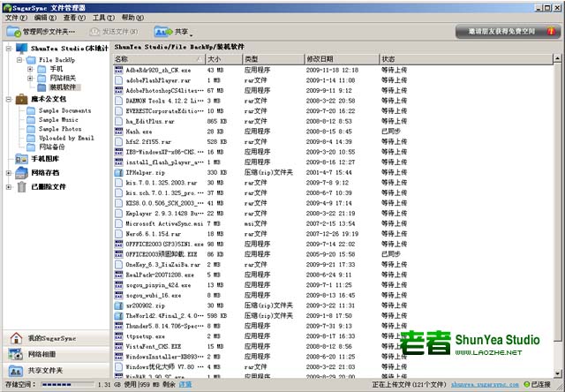Select sogou_wubi_16.exe file name
The image size is (565, 392).
(x=154, y=296)
